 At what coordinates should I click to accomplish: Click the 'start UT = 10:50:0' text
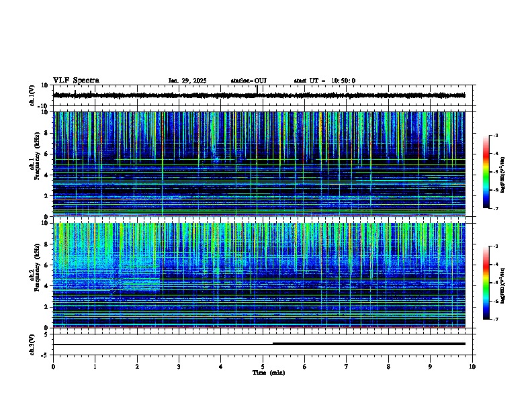point(324,81)
